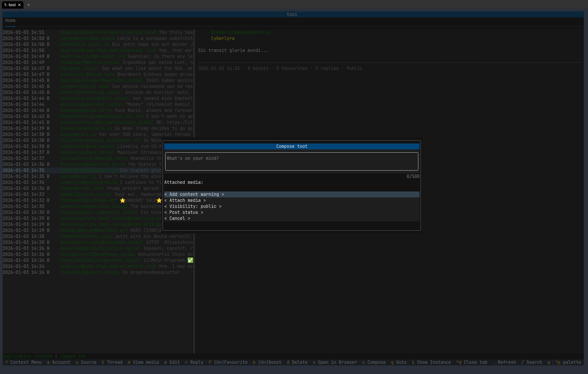This screenshot has height=374, width=588.
Task: Cancel the Compose toot dialog
Action: [x=177, y=218]
